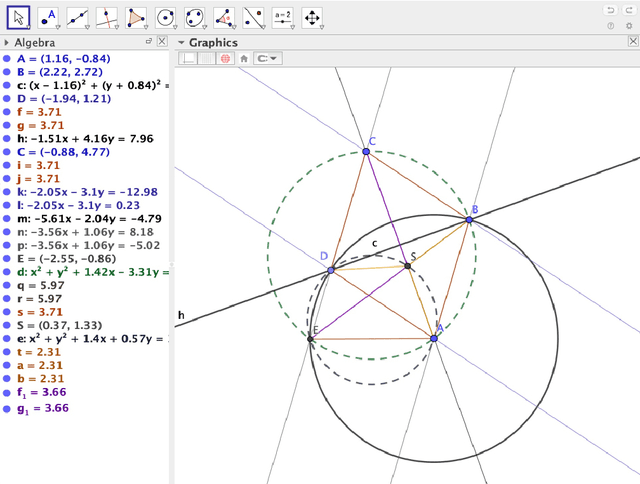Click the Undo arrow button
The image size is (640, 484).
pos(610,10)
